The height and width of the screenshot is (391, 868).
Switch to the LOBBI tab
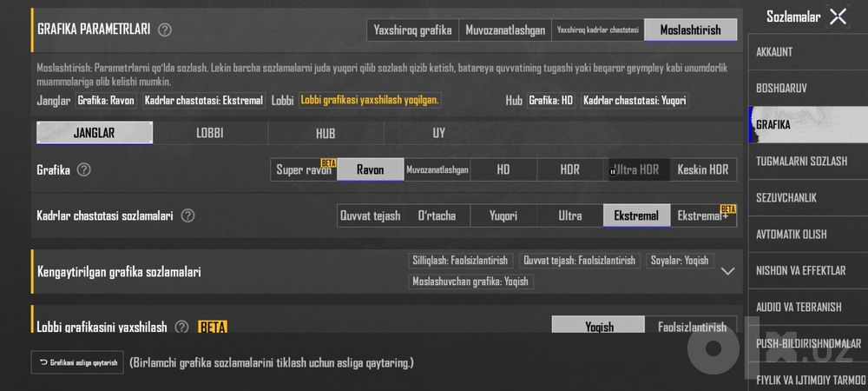point(210,133)
